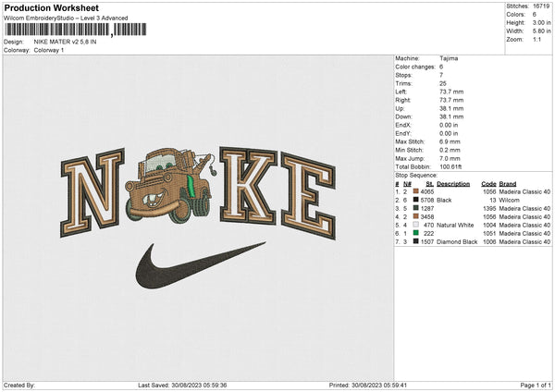This screenshot has height=392, width=555.
Task: Click the Min Stitch value 0.2 mm
Action: 450,150
